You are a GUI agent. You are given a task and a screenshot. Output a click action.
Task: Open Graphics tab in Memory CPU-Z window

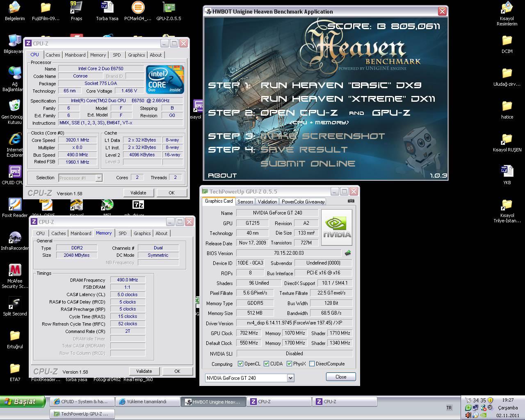[142, 233]
